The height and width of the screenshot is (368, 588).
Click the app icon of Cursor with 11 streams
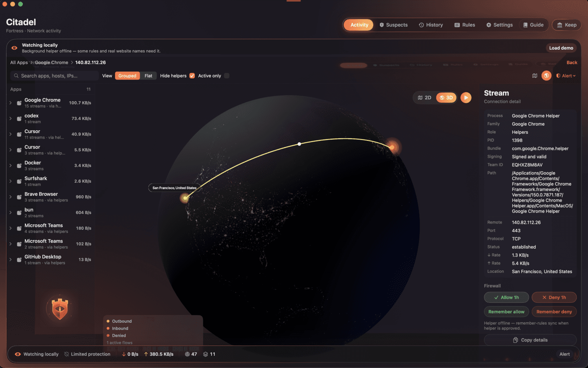click(19, 134)
